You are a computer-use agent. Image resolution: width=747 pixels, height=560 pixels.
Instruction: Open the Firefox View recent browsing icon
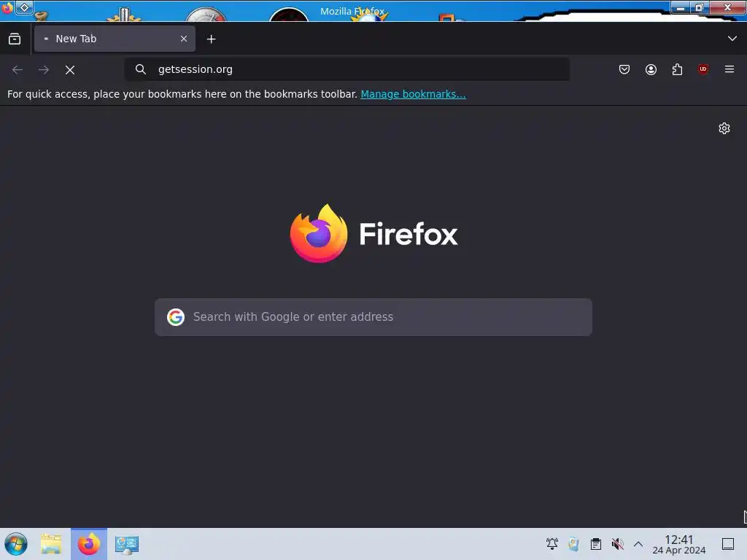coord(15,39)
